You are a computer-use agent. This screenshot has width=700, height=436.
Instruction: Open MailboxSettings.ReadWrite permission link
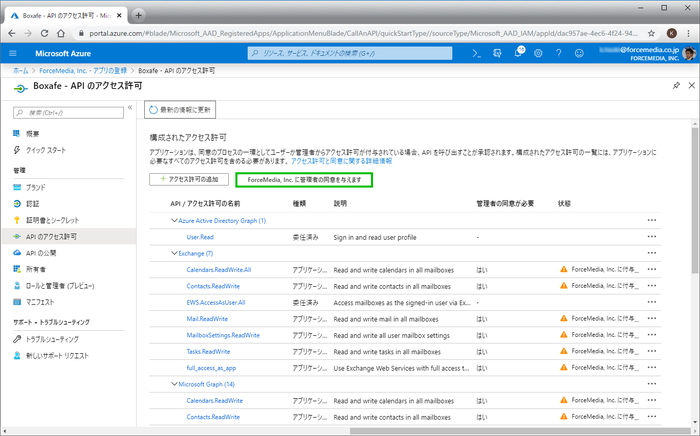(223, 335)
